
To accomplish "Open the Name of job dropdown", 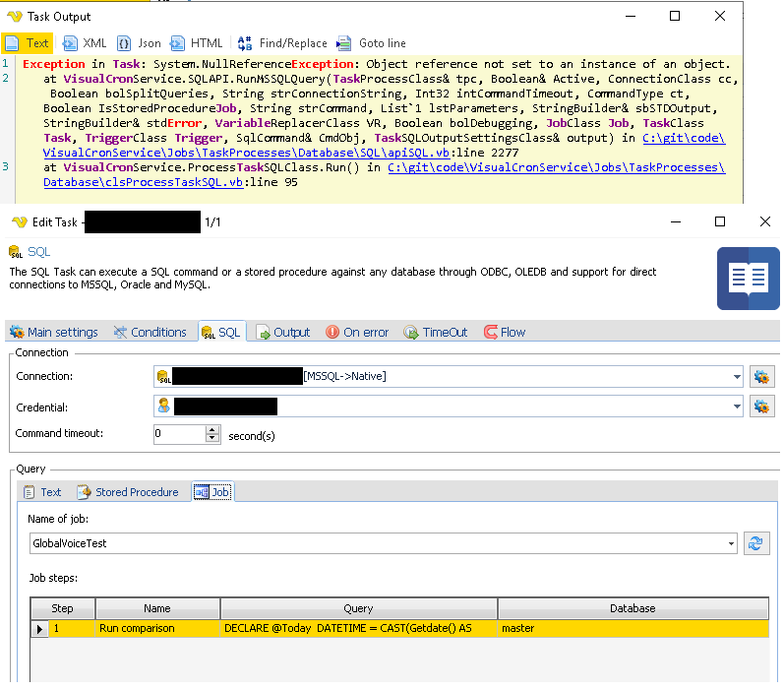I will coord(731,543).
